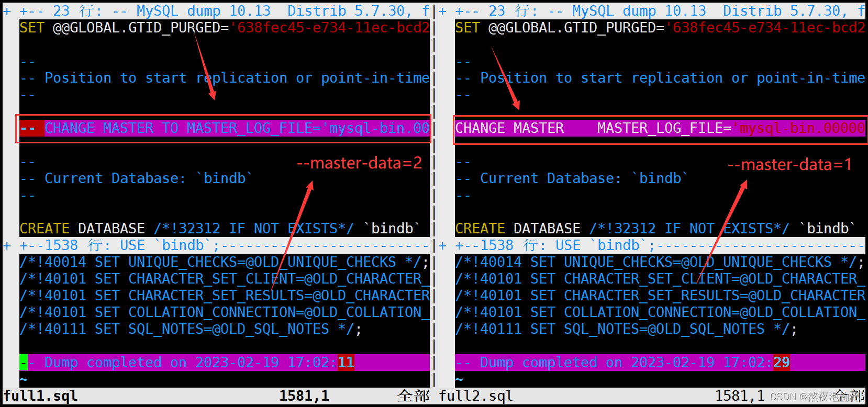Click SET CHARACTER_SET_CLIENT line in full1.sql
Image resolution: width=868 pixels, height=407 pixels.
[x=225, y=279]
